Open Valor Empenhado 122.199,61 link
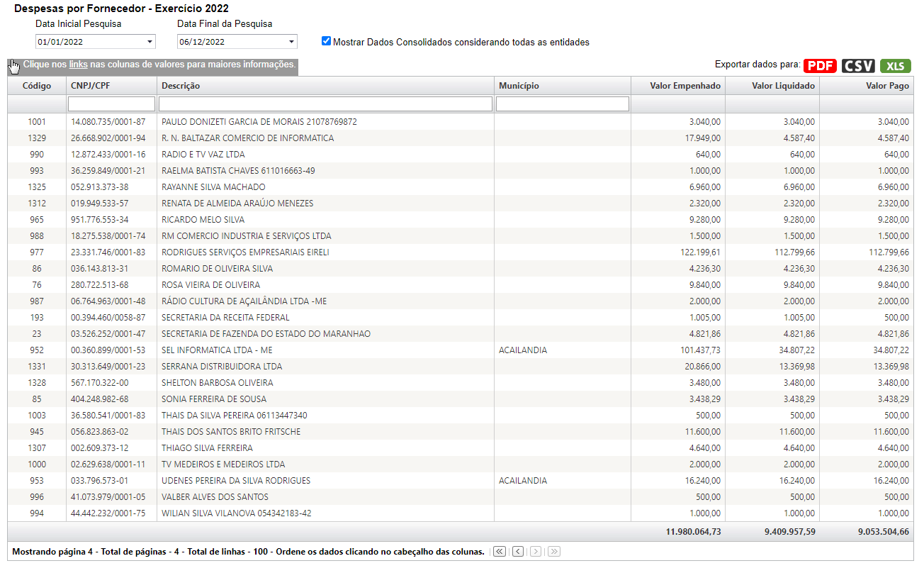This screenshot has width=924, height=573. pyautogui.click(x=700, y=252)
